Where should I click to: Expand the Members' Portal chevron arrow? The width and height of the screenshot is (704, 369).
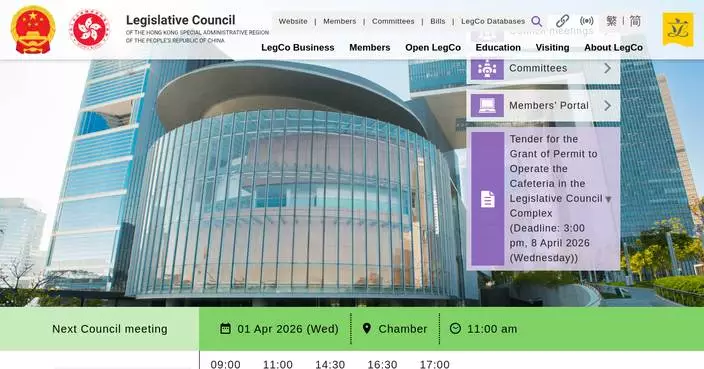point(607,105)
